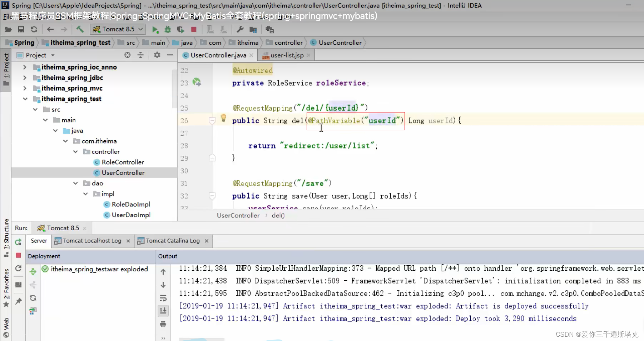Collapse the src folder node

tap(35, 109)
